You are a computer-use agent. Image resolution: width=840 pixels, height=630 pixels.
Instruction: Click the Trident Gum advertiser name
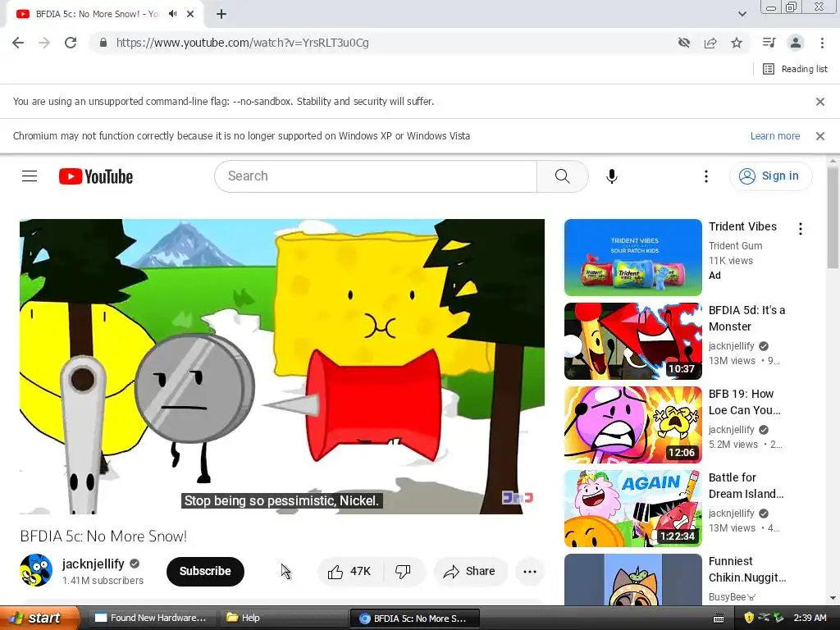(735, 246)
